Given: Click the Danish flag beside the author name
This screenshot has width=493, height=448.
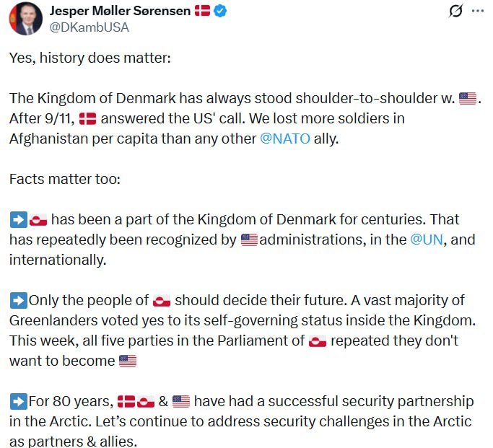Looking at the screenshot, I should 202,12.
